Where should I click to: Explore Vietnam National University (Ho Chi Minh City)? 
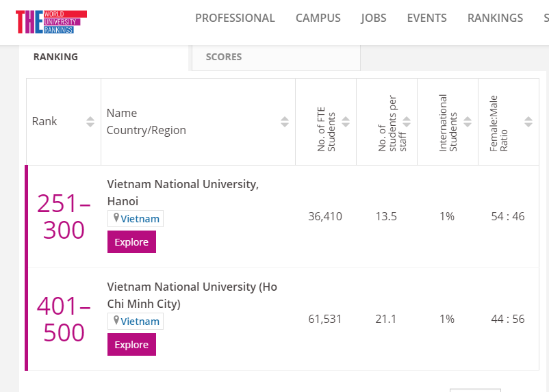(x=131, y=344)
